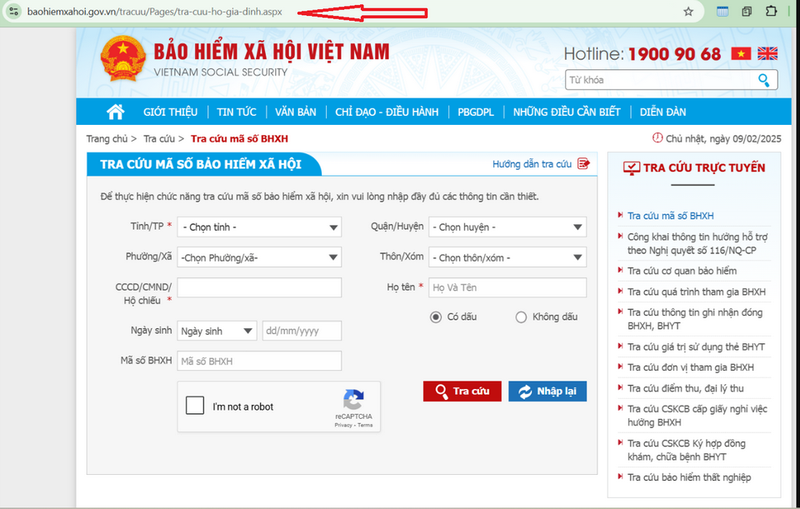Viewport: 800px width, 509px height.
Task: Expand the Chọn Phường/xã dropdown
Action: click(x=259, y=258)
